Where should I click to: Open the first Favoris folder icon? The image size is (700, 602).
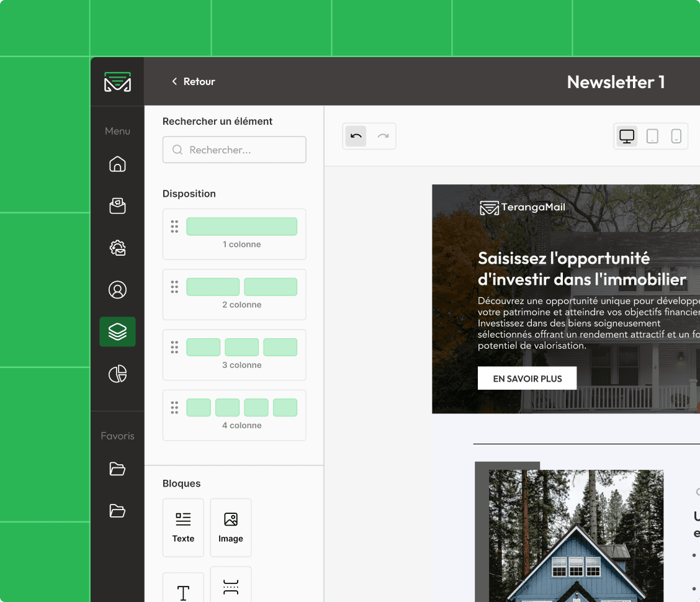117,469
